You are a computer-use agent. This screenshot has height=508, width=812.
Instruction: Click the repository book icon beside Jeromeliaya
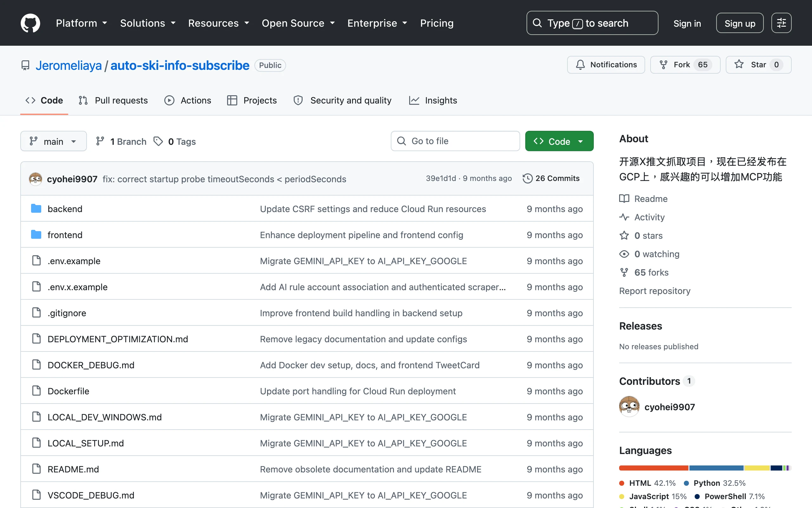(25, 65)
